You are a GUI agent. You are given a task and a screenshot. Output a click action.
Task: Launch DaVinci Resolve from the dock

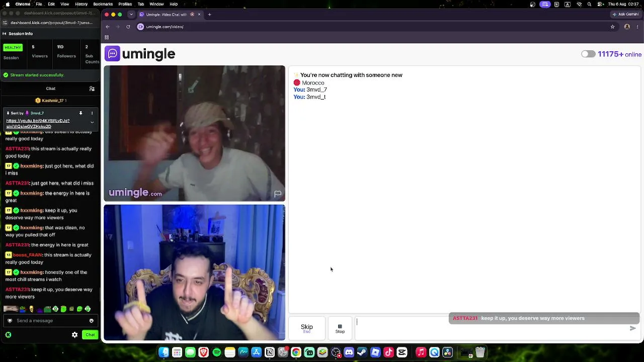click(x=448, y=352)
